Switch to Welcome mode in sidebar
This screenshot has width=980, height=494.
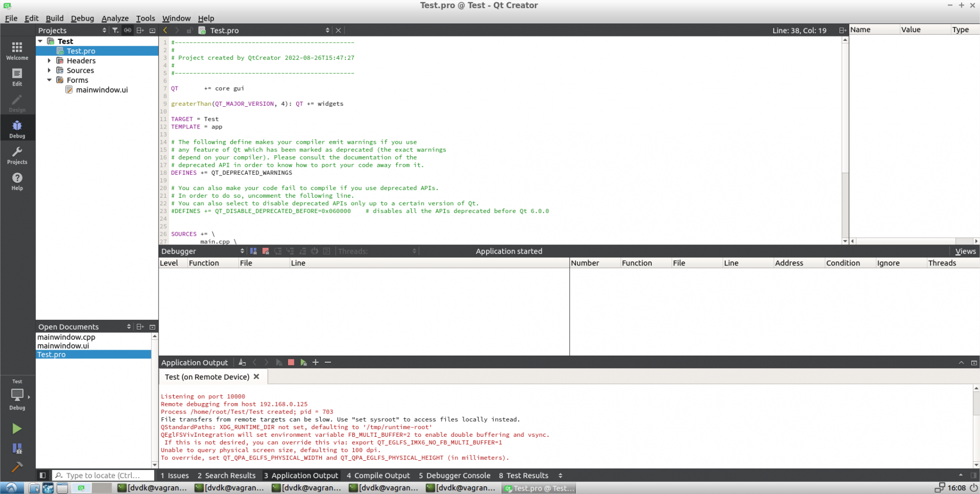point(17,51)
